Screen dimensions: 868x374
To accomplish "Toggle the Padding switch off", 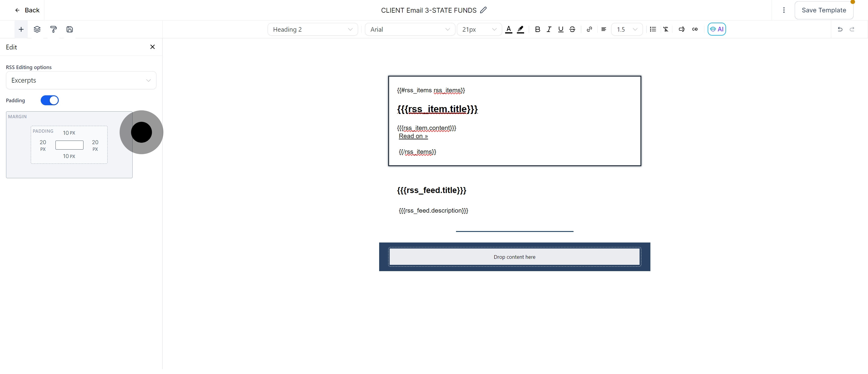I will [x=49, y=100].
